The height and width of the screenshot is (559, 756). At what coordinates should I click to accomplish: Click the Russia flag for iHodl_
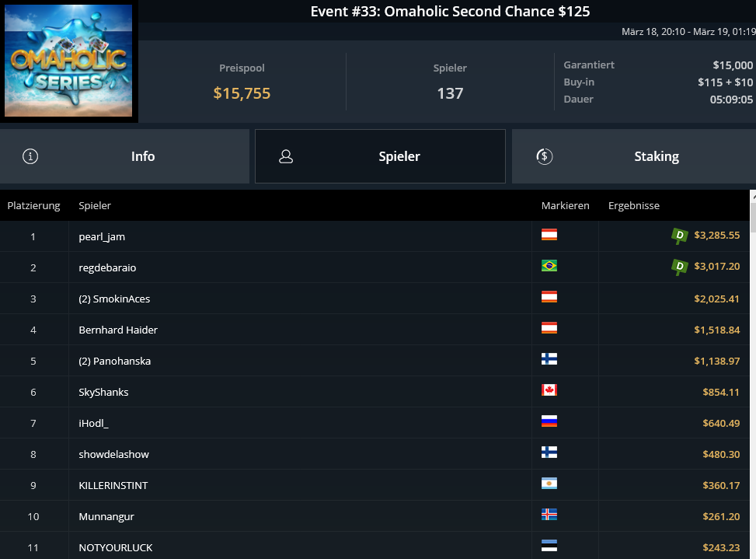[549, 421]
